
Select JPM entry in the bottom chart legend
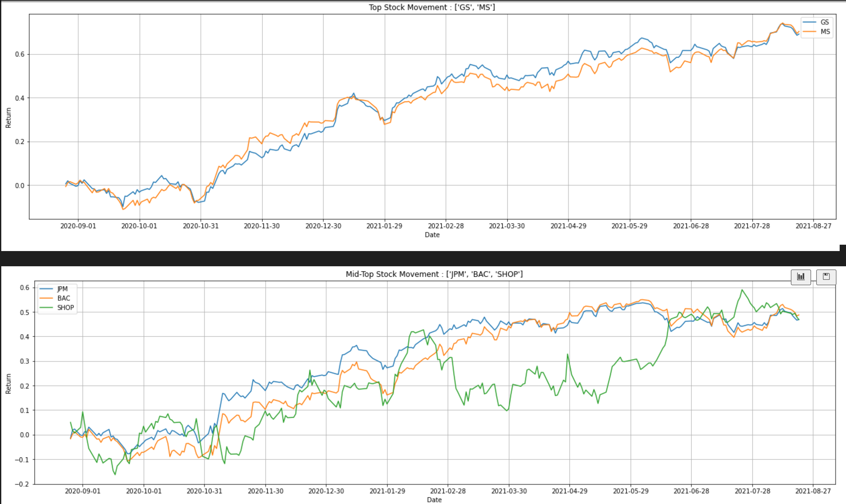pyautogui.click(x=54, y=289)
